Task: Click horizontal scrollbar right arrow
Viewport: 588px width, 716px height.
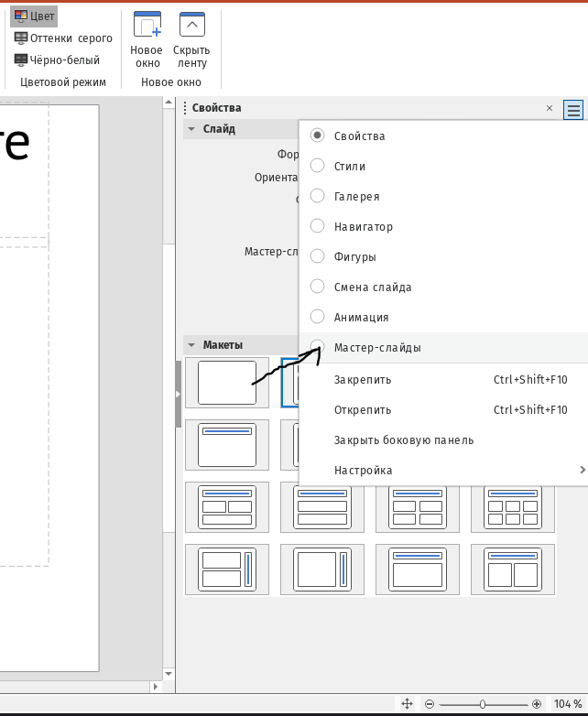Action: pyautogui.click(x=156, y=687)
